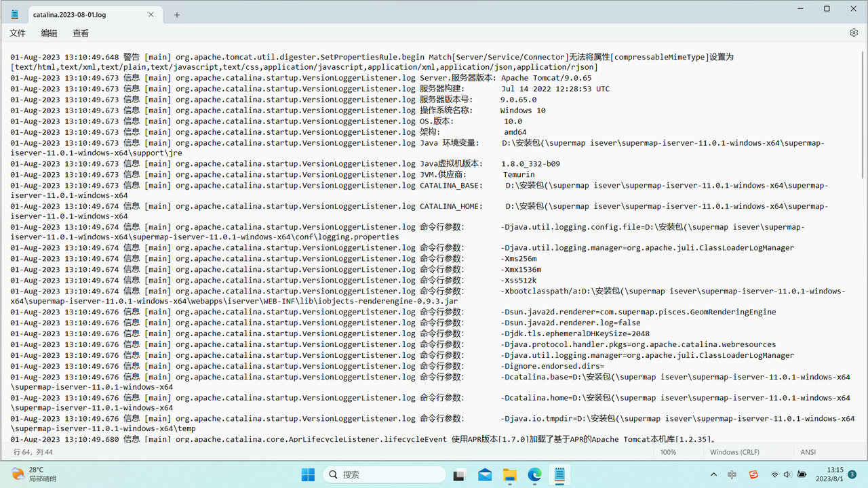Open the 编辑 menu
This screenshot has height=488, width=868.
(x=50, y=33)
